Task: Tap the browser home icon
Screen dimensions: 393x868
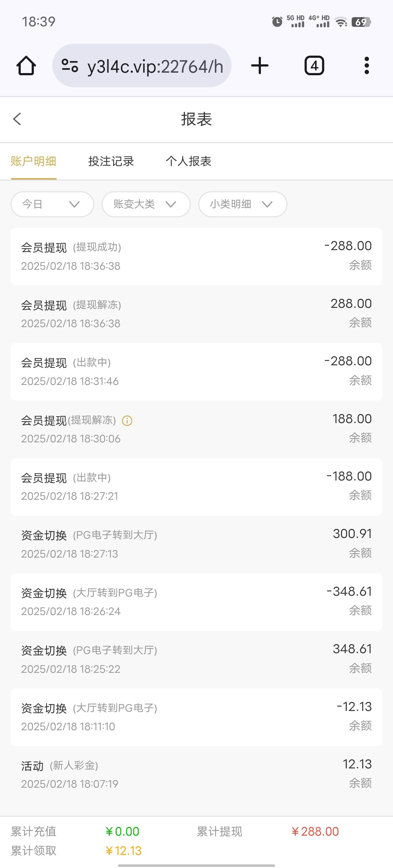Action: pos(26,66)
